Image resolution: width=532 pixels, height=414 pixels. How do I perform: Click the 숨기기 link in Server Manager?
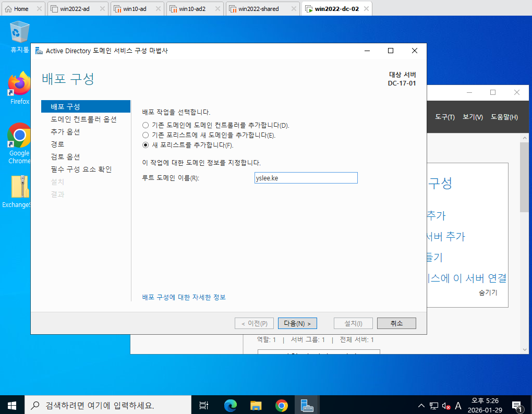coord(488,293)
